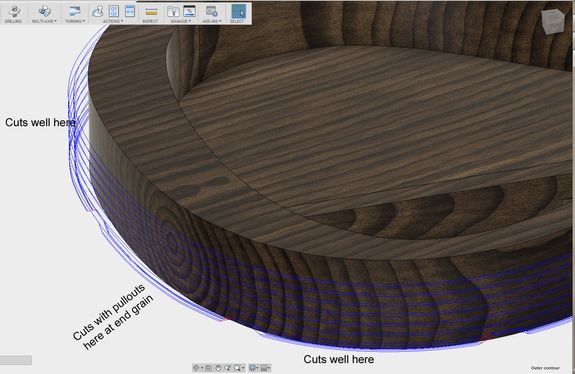Expand the Multi-Axis dropdown menu
This screenshot has width=575, height=374.
[56, 21]
